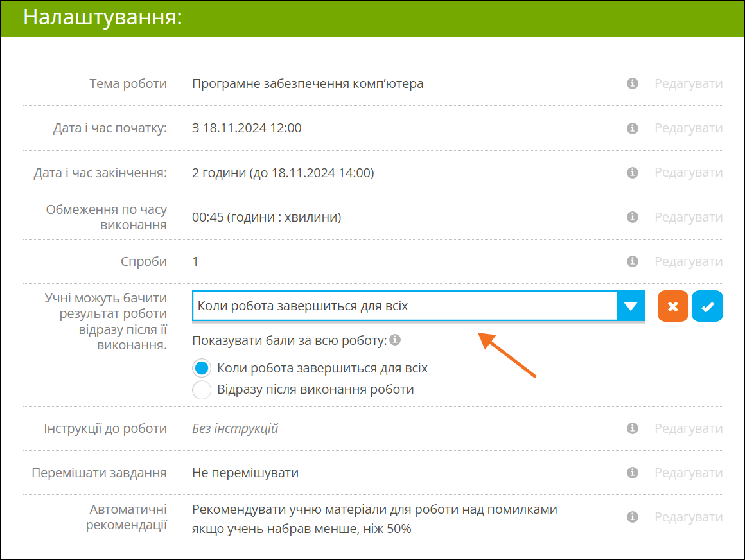Click Редагувати for Автоматичні рекомендації
Screen dimensions: 745x560
tap(688, 517)
